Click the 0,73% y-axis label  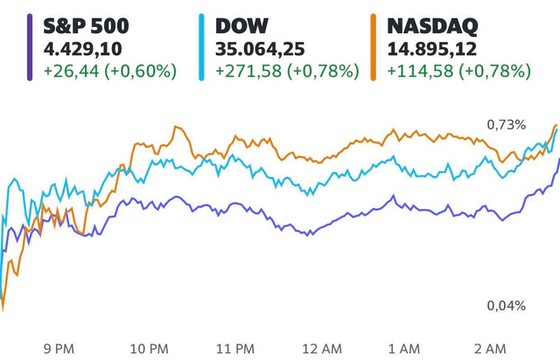506,125
